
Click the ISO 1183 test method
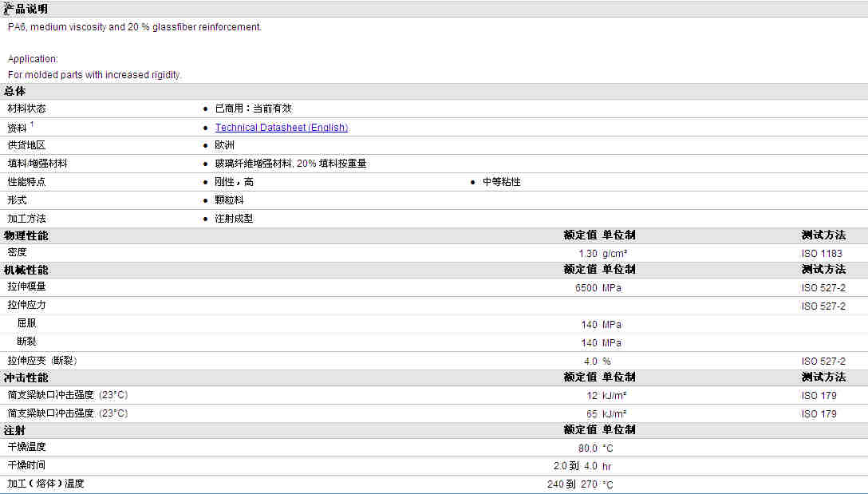822,254
